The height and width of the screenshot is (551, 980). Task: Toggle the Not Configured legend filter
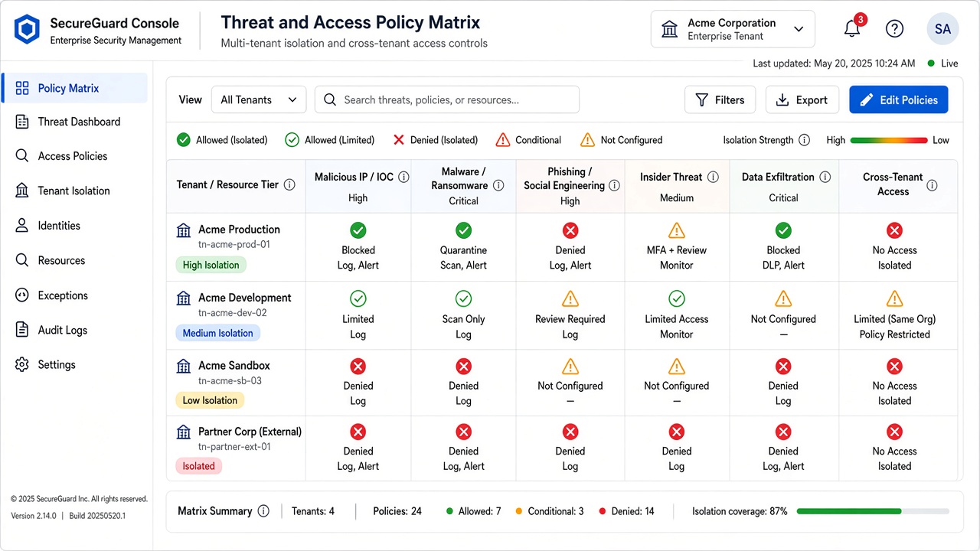click(621, 140)
